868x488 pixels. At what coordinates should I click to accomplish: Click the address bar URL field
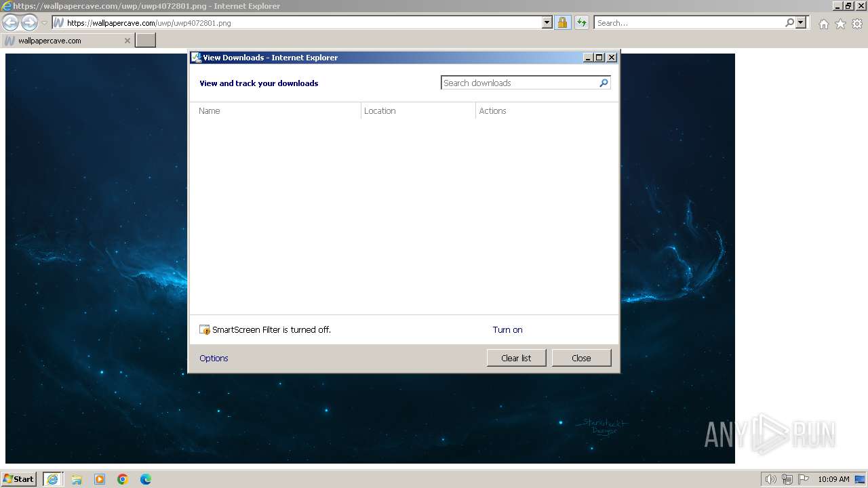[x=303, y=22]
